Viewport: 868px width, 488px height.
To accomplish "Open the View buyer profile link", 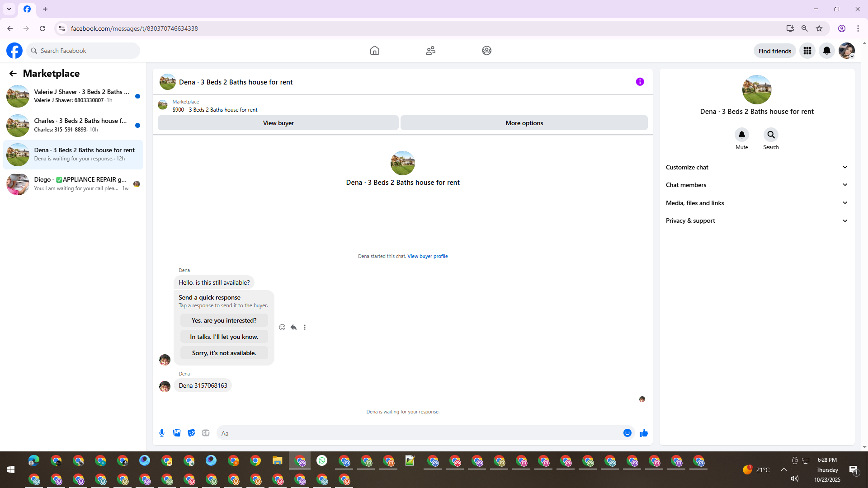I will (x=427, y=256).
